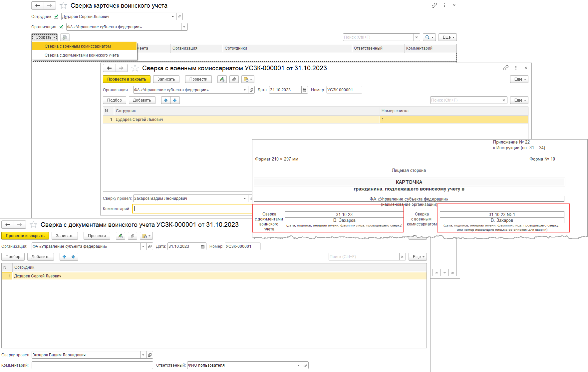This screenshot has width=588, height=372.
Task: Copy link of Сверка с военным комиссариатом document
Action: 506,68
